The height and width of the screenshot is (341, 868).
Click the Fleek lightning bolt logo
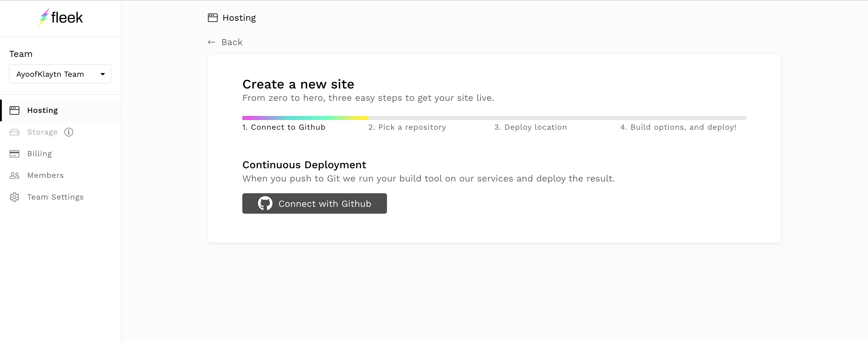click(44, 17)
